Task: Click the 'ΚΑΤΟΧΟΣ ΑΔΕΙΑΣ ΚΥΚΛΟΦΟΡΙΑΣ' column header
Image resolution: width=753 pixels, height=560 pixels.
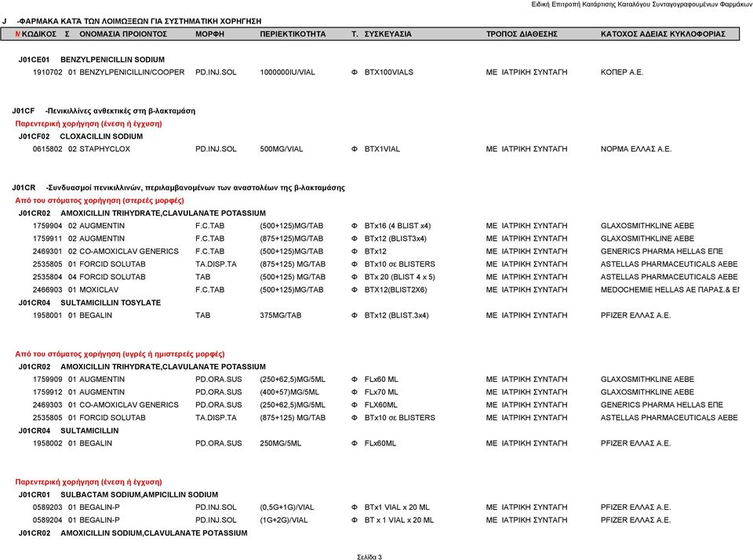Action: coord(663,34)
